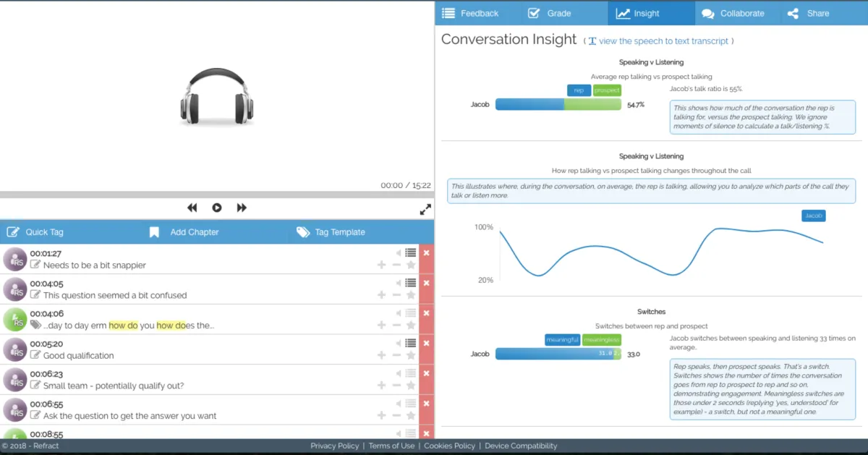Image resolution: width=868 pixels, height=455 pixels.
Task: Rewind the audio playback
Action: point(192,208)
